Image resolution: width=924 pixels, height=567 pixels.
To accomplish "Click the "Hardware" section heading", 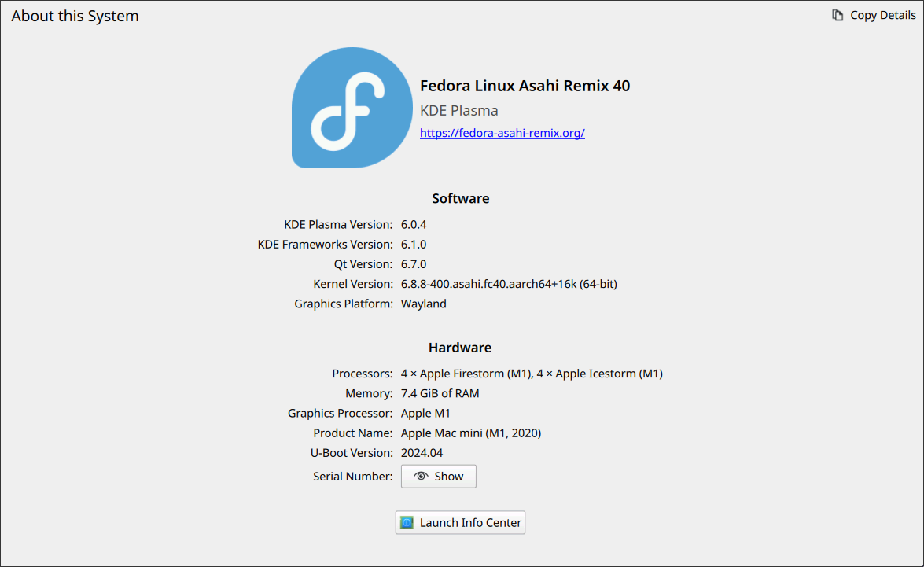I will coord(460,347).
